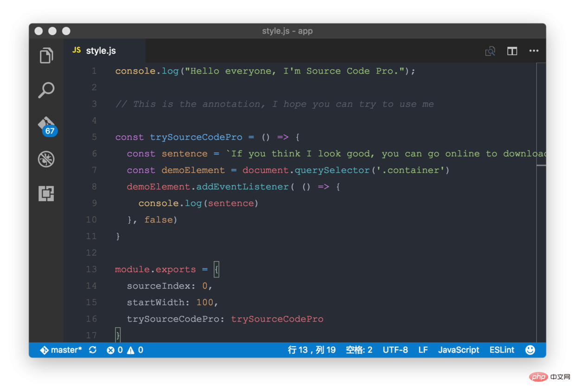Show warnings count in status bar

[135, 350]
